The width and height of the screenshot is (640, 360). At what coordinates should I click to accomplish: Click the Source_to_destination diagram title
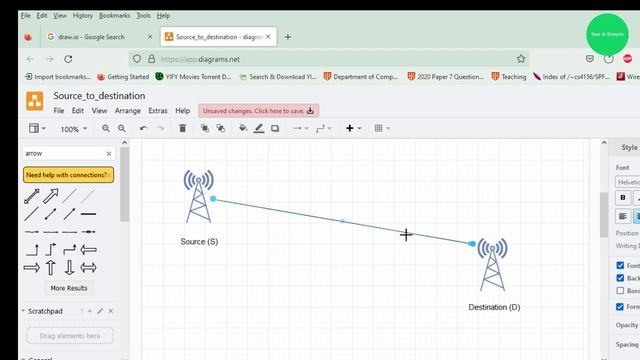pos(99,96)
